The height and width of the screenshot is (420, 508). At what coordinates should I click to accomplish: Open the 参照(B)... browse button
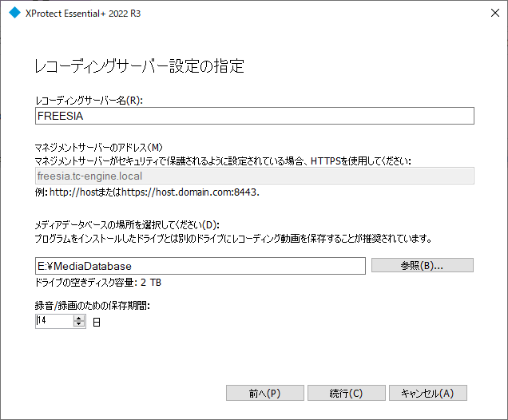pyautogui.click(x=423, y=265)
